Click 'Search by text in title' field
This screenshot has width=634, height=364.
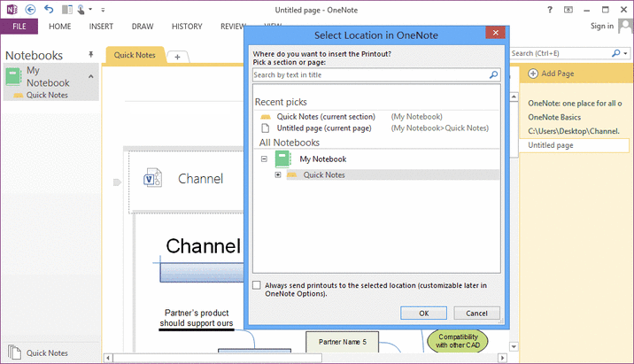[371, 74]
